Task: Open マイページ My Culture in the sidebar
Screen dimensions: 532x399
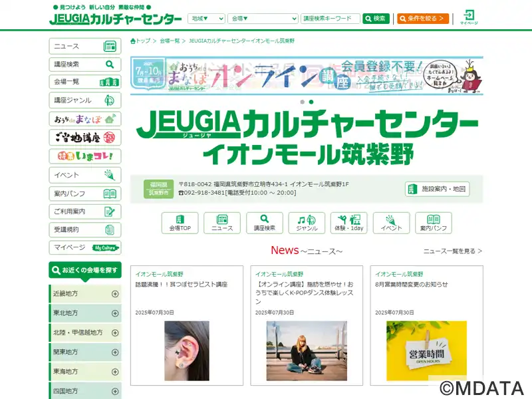Action: (x=85, y=247)
